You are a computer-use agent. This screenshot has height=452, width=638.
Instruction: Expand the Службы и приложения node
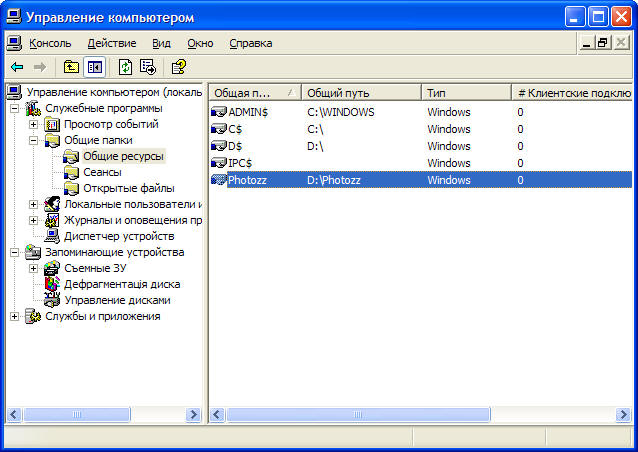(14, 317)
